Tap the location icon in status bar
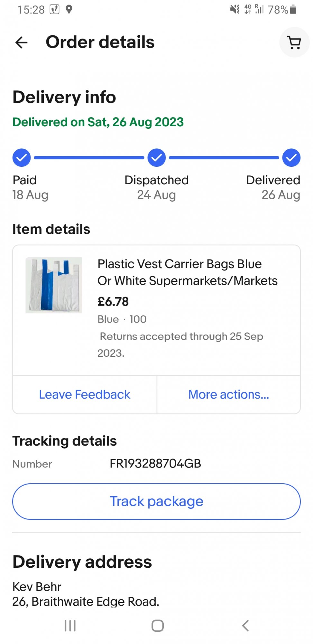 (69, 9)
